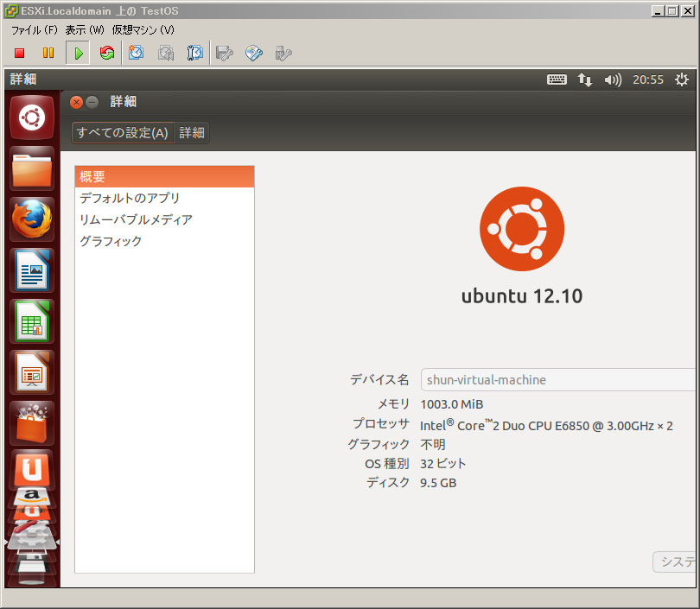Click the device name field shun-virtual-machine

[x=558, y=380]
